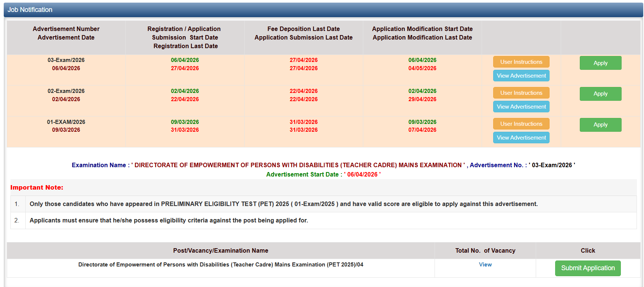Apply for advertisement 01-EXAM/2026
Viewport: 644px width, 287px height.
click(600, 125)
